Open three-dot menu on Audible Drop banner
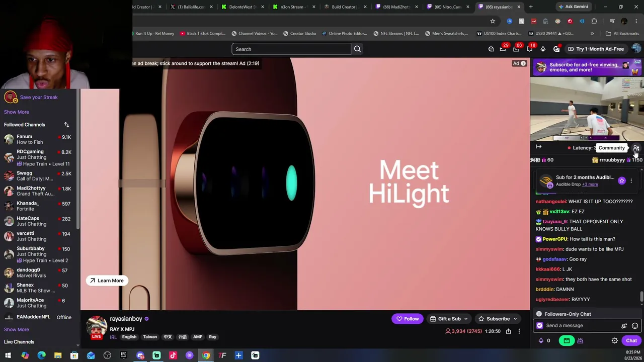 click(x=631, y=180)
